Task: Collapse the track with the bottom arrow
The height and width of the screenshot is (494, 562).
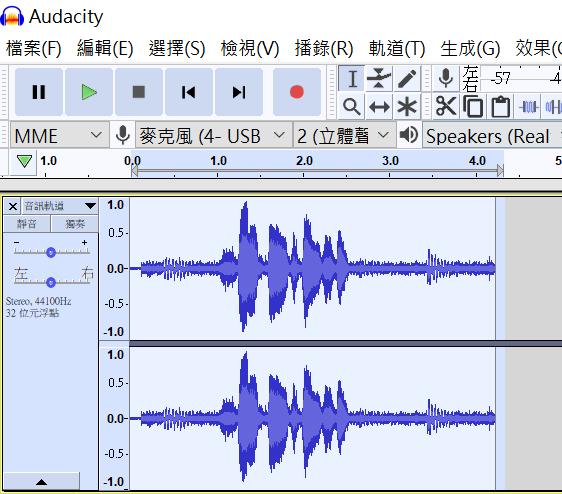Action: click(42, 482)
